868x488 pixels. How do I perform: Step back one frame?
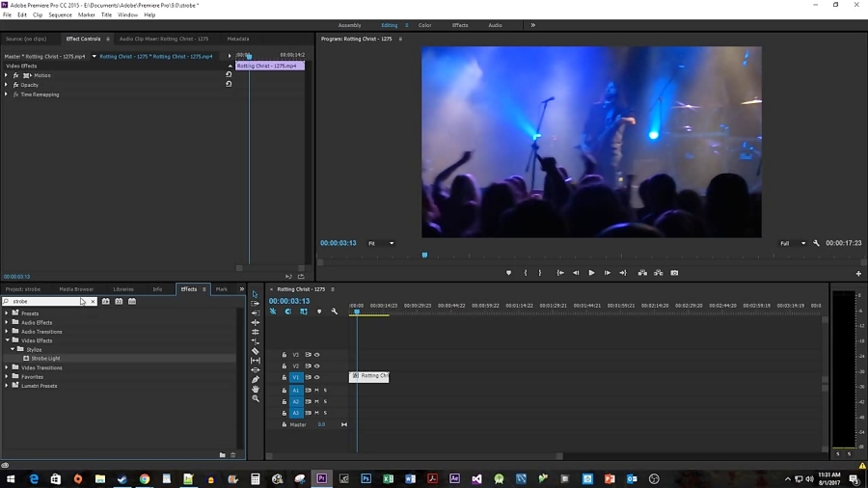click(576, 273)
